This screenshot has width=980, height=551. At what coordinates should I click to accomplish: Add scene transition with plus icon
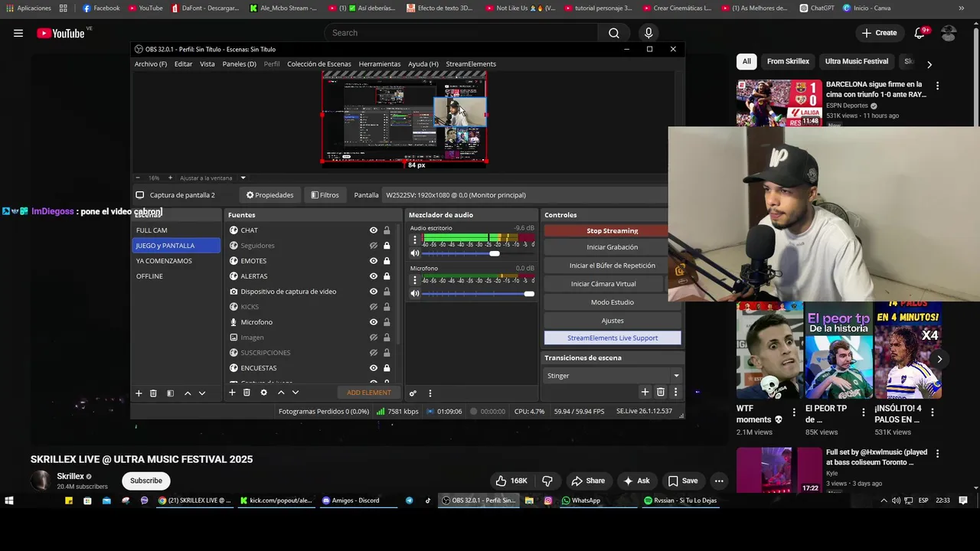[x=645, y=392]
